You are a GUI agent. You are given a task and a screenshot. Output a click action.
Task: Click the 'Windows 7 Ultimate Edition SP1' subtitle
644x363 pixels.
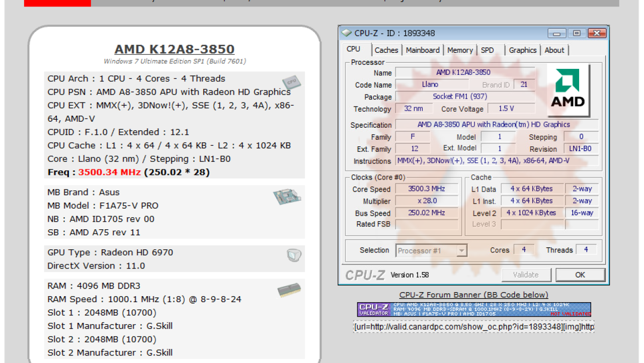point(175,61)
